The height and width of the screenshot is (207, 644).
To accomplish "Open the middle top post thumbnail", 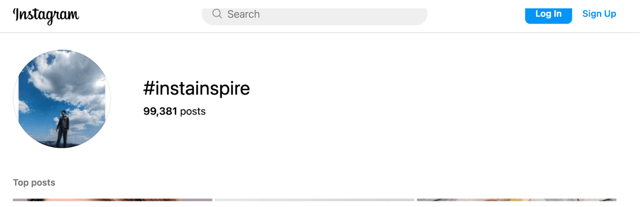I will [x=314, y=200].
